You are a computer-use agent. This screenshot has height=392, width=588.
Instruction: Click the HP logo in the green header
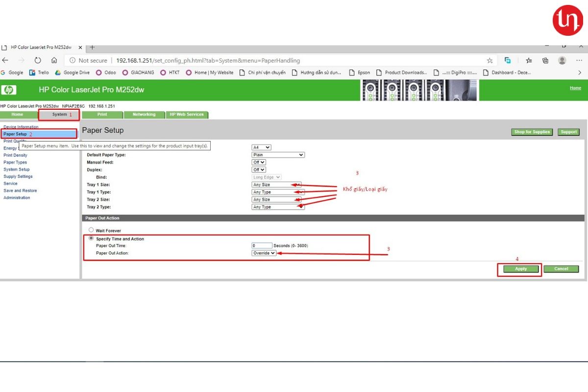pyautogui.click(x=9, y=90)
